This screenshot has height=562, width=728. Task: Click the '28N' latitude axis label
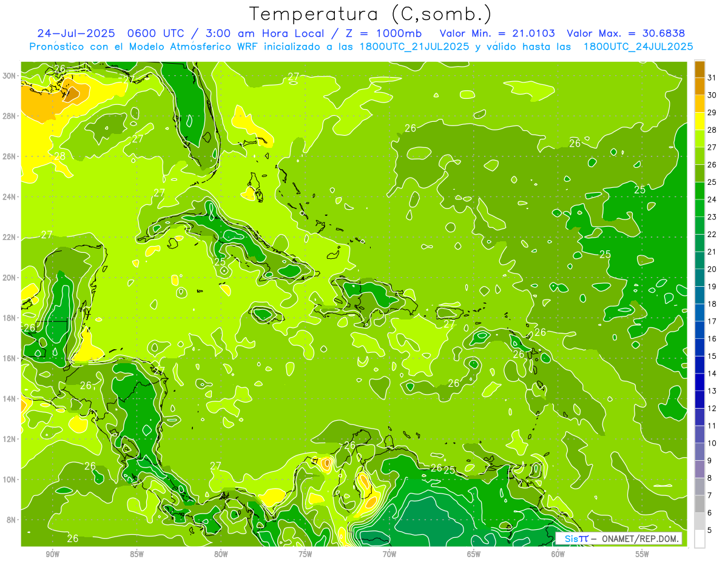tap(10, 116)
